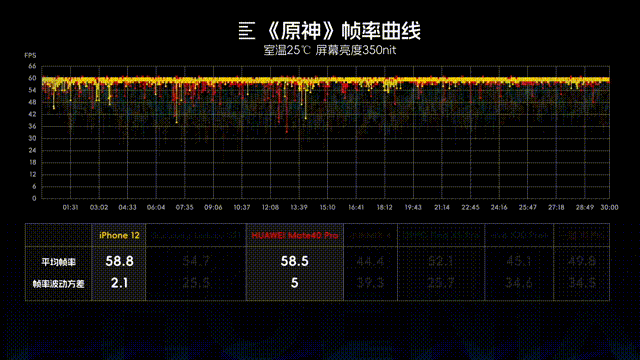
Task: Click the 10:37 time label
Action: (242, 207)
